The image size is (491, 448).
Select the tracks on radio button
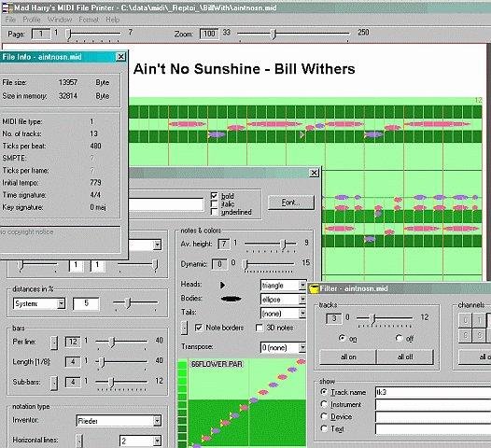point(342,338)
